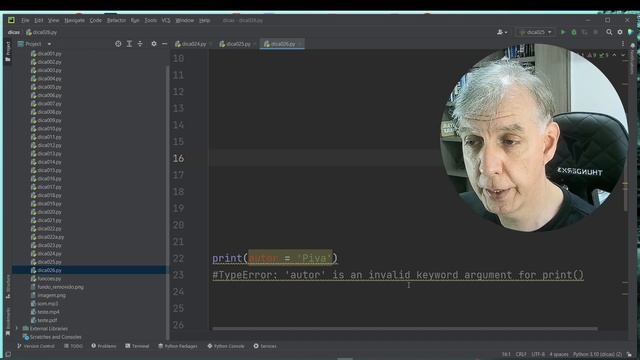Click line number 16 in gutter
Viewport: 640px width, 360px height.
click(x=178, y=158)
